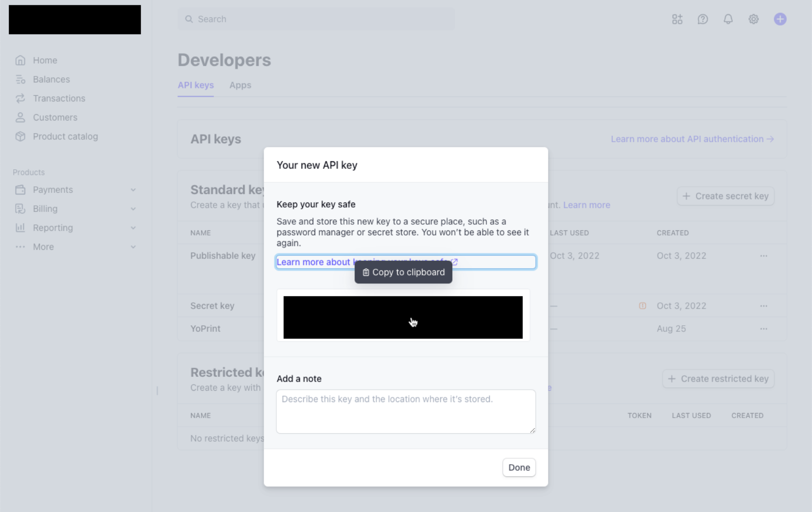Click the Customers person icon
The width and height of the screenshot is (812, 512).
[20, 117]
